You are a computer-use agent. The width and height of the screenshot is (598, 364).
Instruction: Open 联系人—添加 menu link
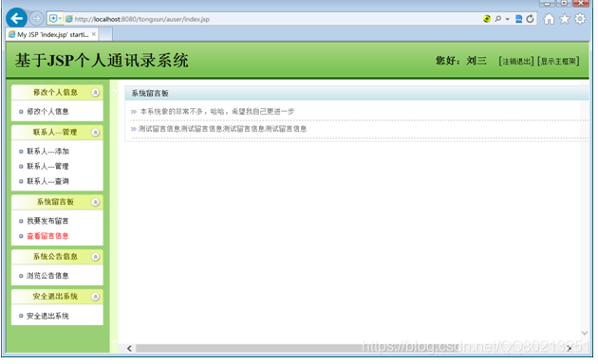[47, 152]
